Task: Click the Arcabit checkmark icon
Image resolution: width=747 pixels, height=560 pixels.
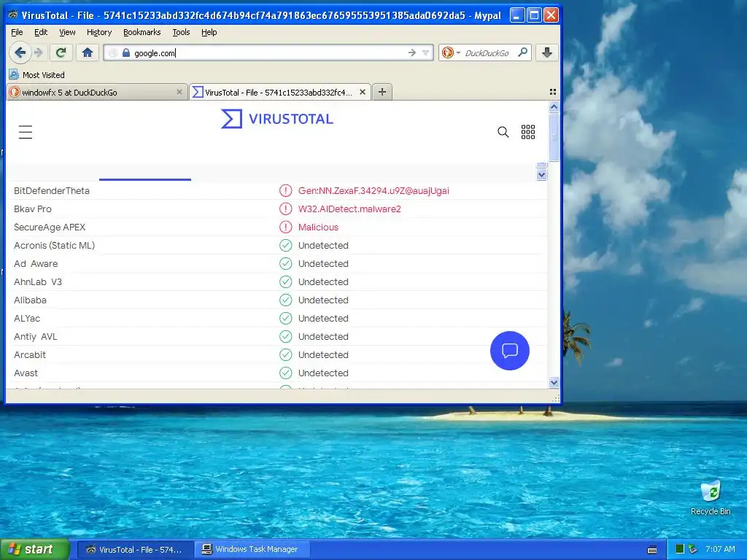Action: click(285, 355)
